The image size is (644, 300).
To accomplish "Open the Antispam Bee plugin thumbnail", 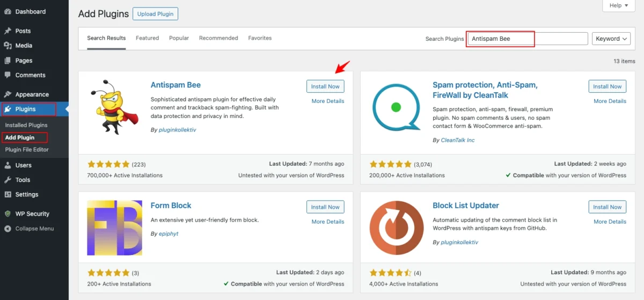I will (114, 107).
